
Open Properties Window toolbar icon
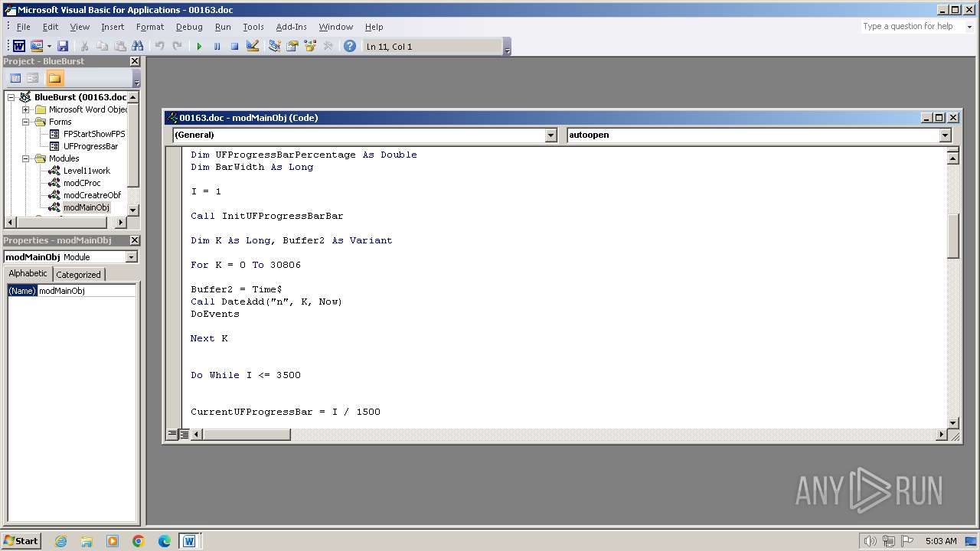click(292, 47)
